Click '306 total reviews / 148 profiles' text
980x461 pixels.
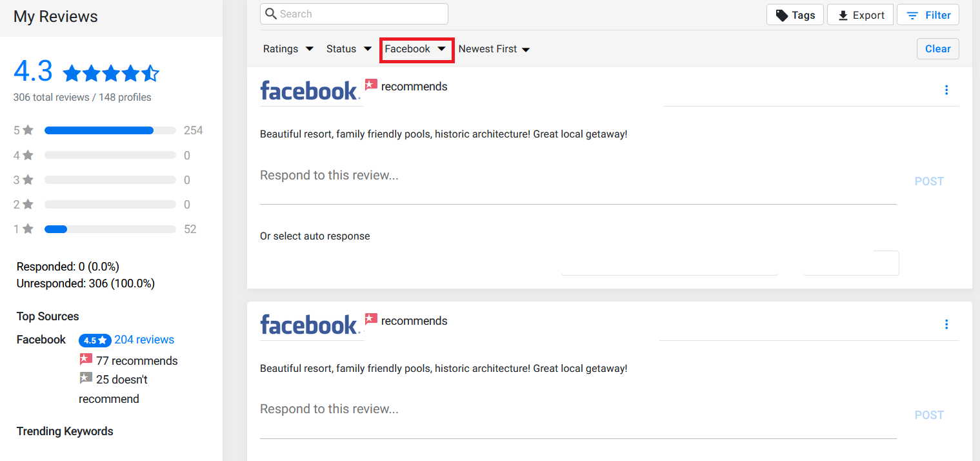tap(82, 97)
